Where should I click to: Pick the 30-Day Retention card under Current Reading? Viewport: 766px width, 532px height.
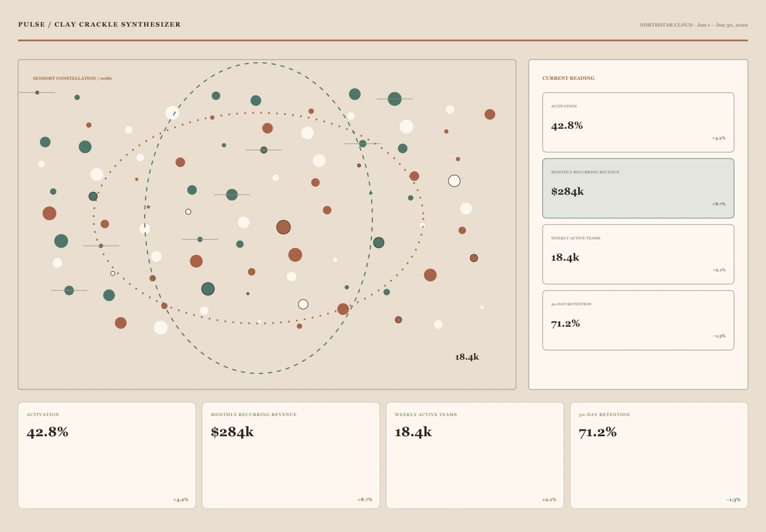click(638, 320)
